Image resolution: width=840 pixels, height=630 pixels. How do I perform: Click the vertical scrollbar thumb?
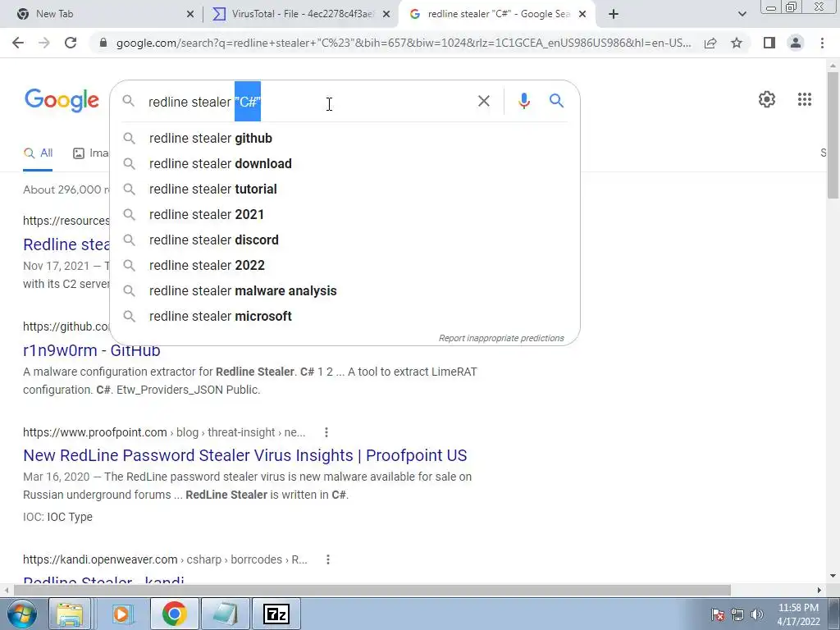click(833, 135)
